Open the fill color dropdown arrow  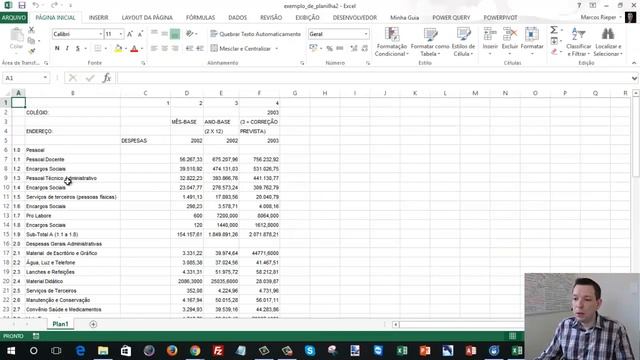126,49
